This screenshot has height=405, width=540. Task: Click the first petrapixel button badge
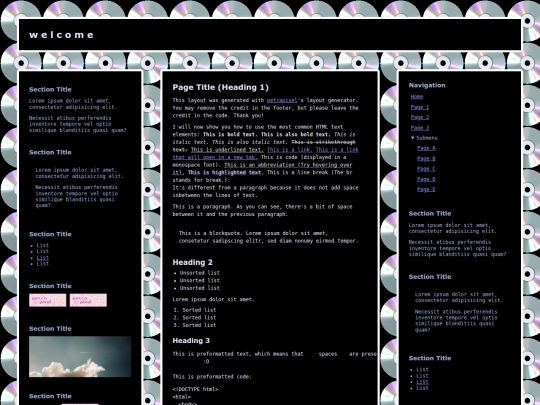[48, 300]
